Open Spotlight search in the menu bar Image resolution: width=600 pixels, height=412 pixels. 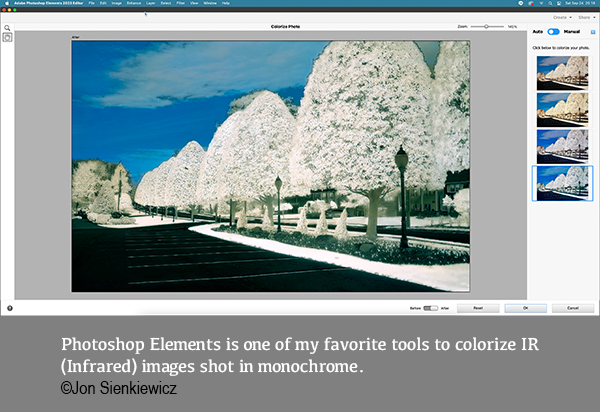[550, 3]
